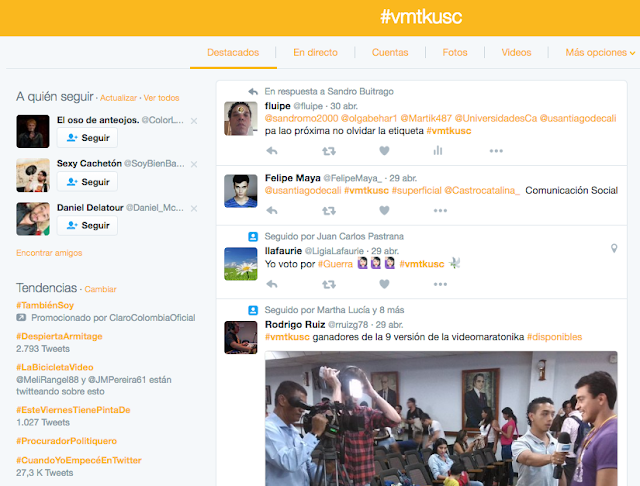
Task: Open more options on fluipe's tweet
Action: tap(496, 151)
